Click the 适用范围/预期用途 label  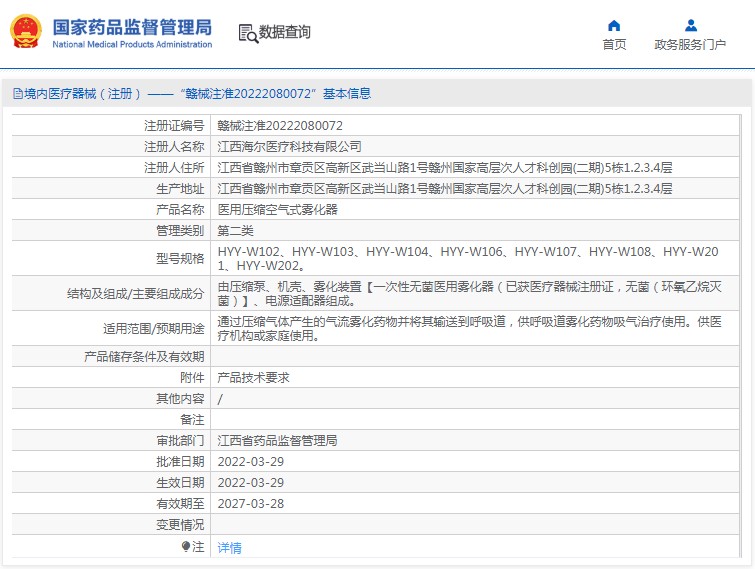[x=154, y=329]
